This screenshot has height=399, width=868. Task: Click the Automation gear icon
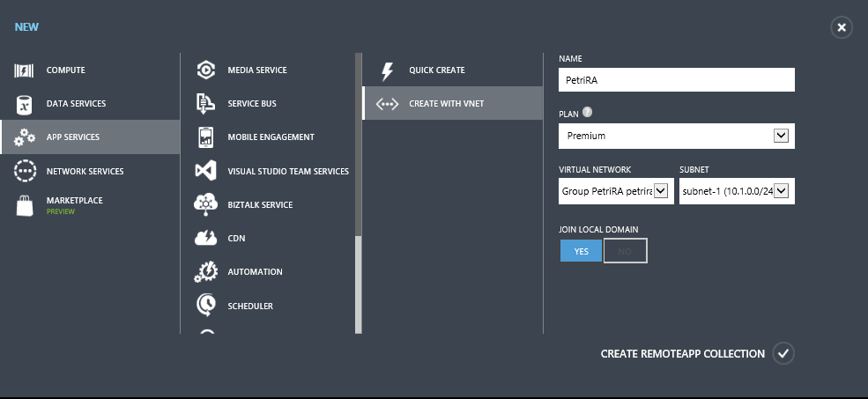(205, 271)
